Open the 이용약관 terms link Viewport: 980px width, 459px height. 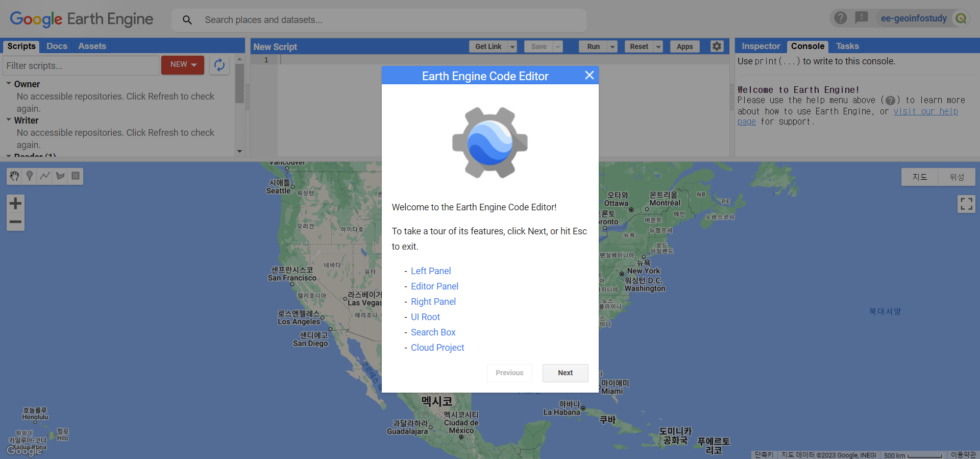point(963,455)
